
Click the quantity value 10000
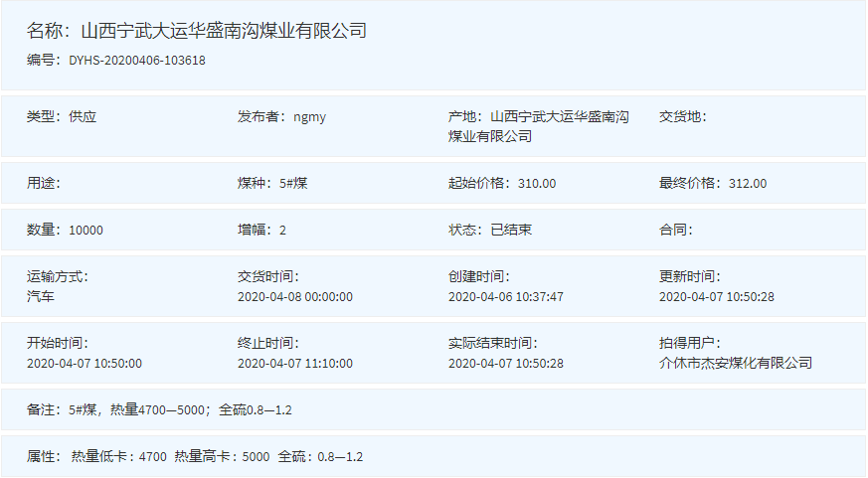[x=86, y=231]
